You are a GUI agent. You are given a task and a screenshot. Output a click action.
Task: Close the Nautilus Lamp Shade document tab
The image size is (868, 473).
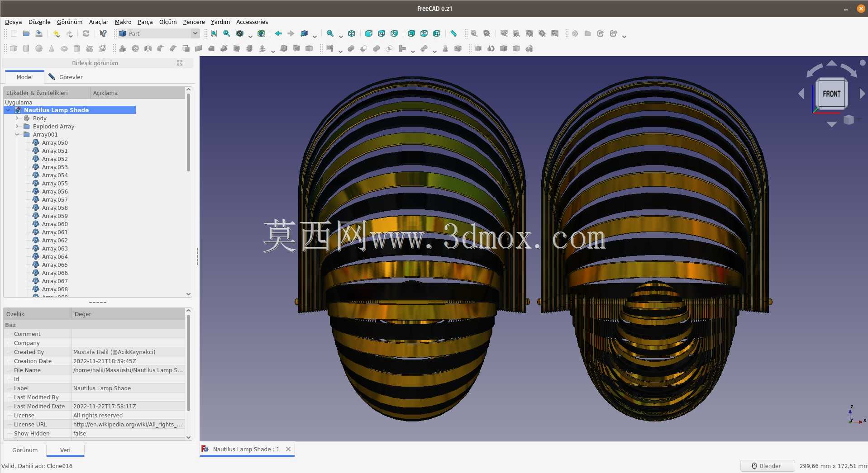[x=288, y=449]
